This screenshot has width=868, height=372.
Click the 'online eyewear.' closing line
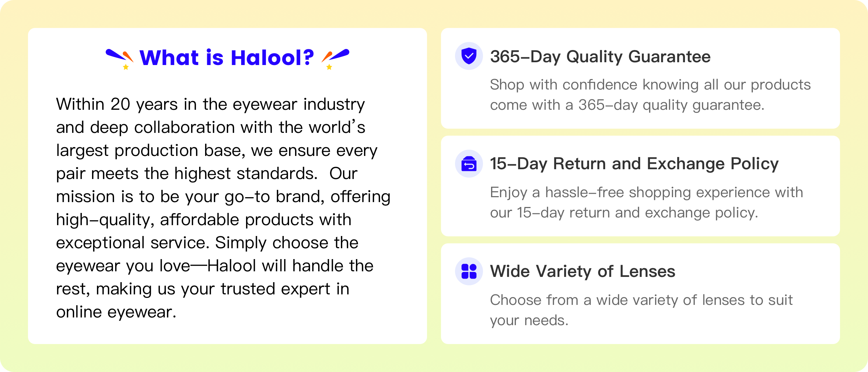click(116, 312)
